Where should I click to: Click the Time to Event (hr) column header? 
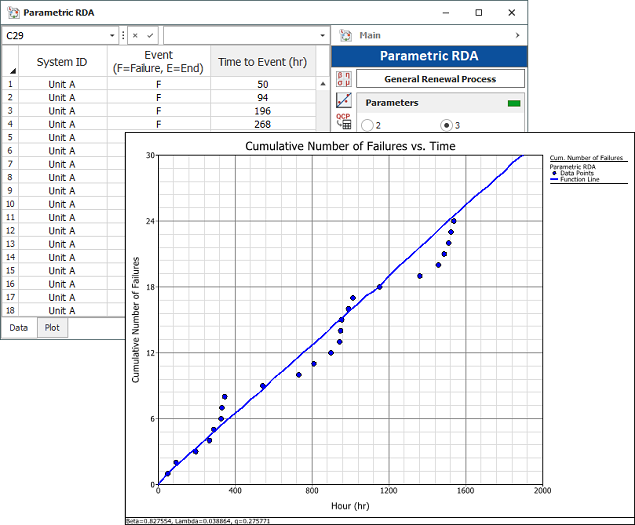[x=263, y=62]
